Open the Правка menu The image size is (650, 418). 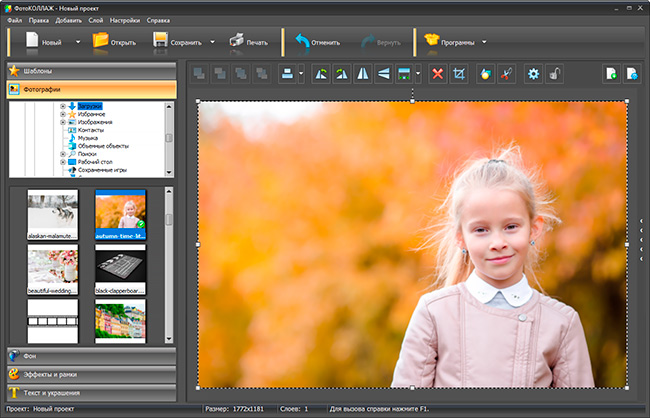(x=39, y=20)
